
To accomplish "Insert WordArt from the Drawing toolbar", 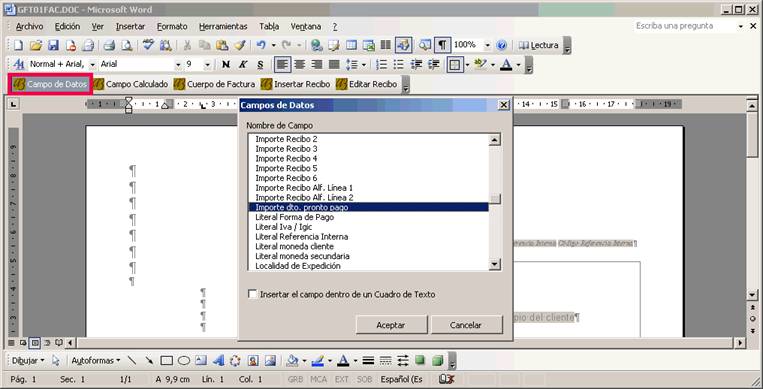I will click(x=218, y=361).
